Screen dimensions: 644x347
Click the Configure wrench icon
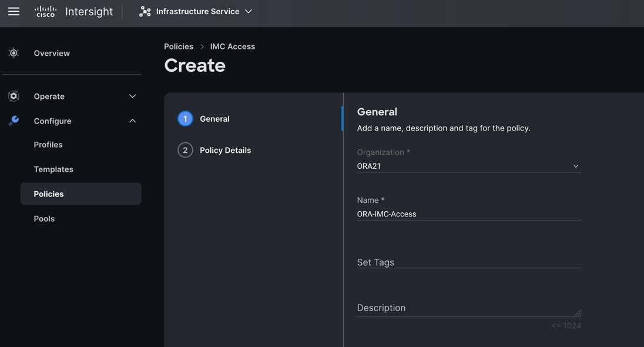coord(14,121)
